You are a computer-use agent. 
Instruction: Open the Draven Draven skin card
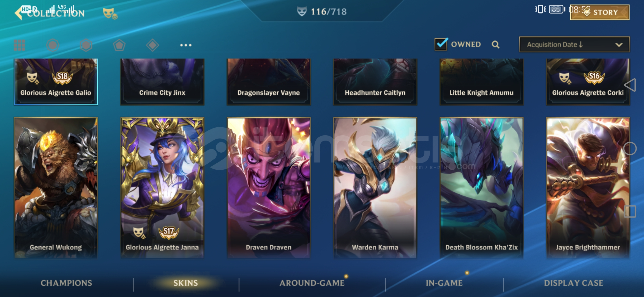click(x=269, y=188)
